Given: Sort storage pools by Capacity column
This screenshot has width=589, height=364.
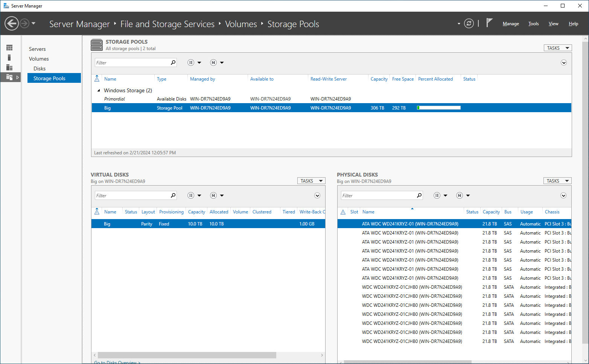Looking at the screenshot, I should [x=379, y=79].
